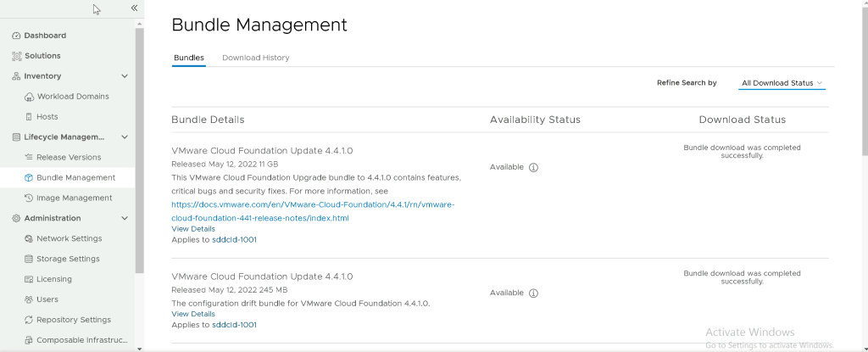The width and height of the screenshot is (868, 352).
Task: Switch to the Download History tab
Action: 255,58
